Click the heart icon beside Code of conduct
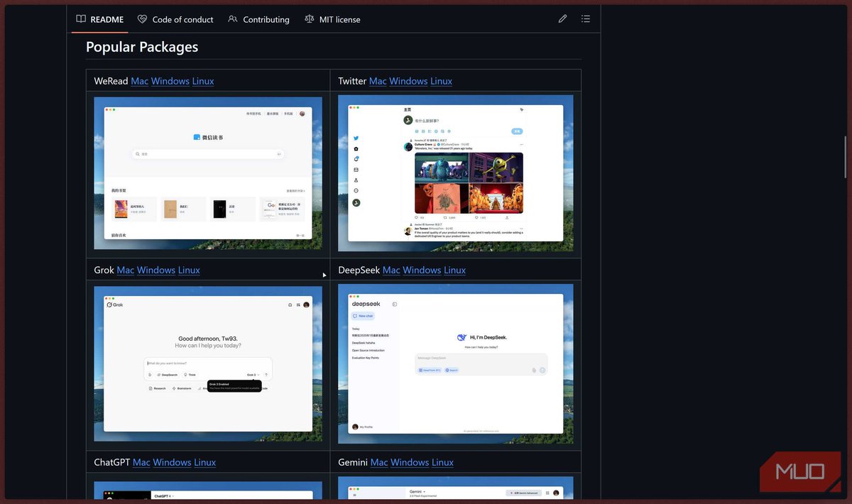The width and height of the screenshot is (852, 504). point(141,19)
